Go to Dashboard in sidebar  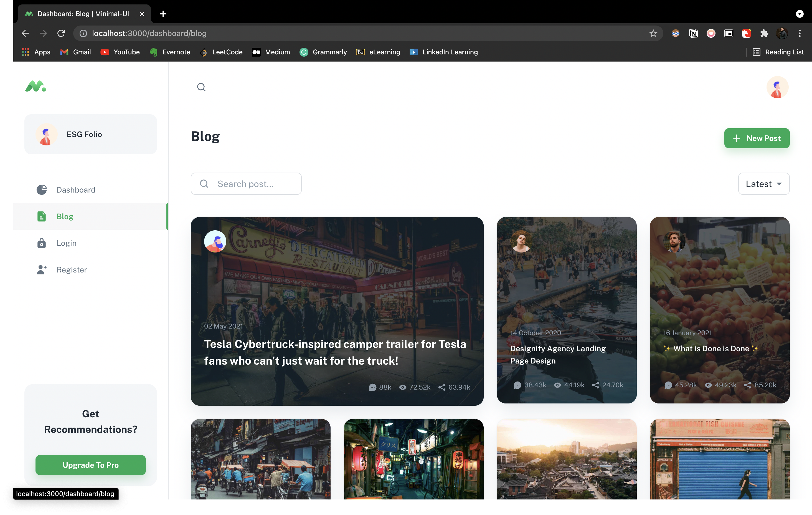coord(76,190)
